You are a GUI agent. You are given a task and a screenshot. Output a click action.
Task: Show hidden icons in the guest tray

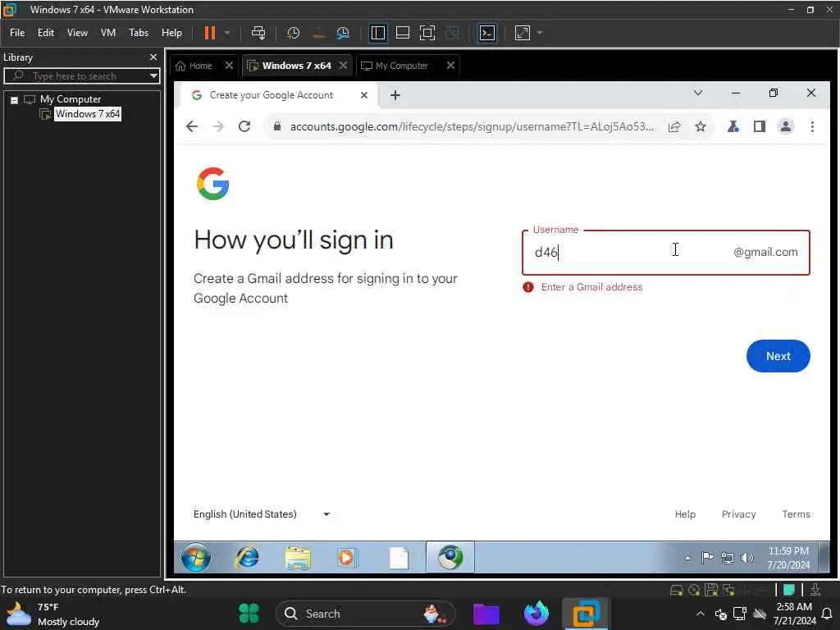coord(688,558)
